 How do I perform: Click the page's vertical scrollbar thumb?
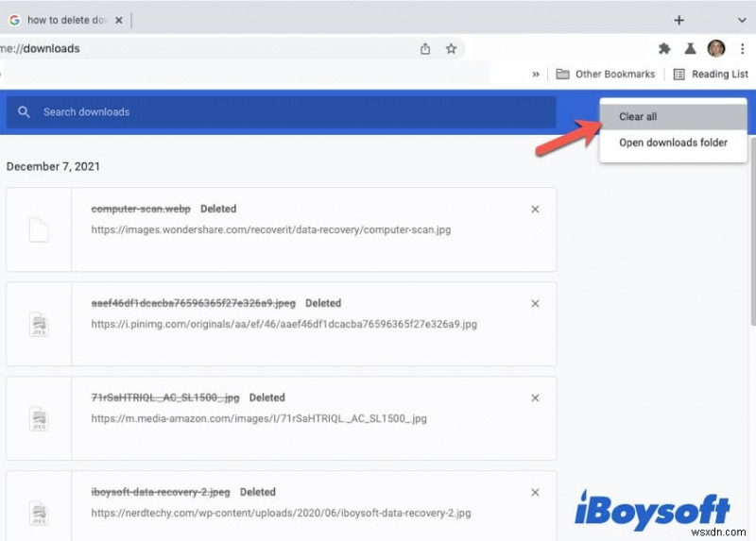click(x=753, y=231)
